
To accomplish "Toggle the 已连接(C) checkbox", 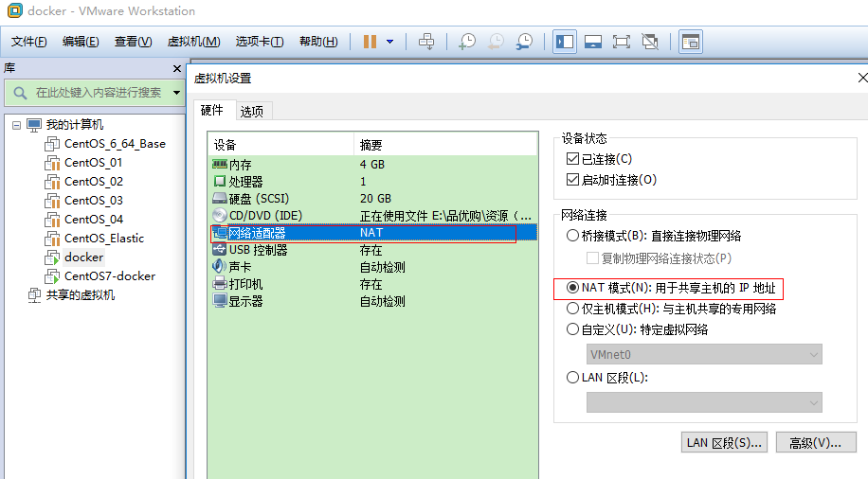I will click(572, 159).
